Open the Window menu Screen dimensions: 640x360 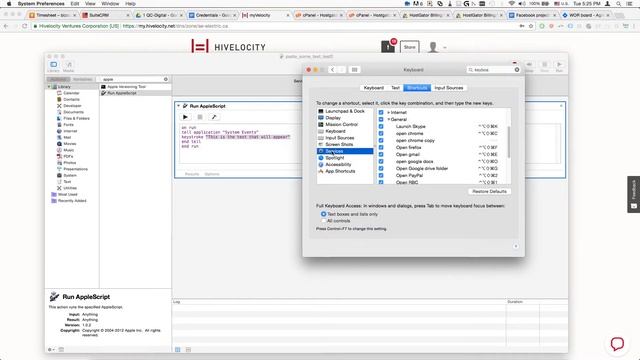point(110,4)
